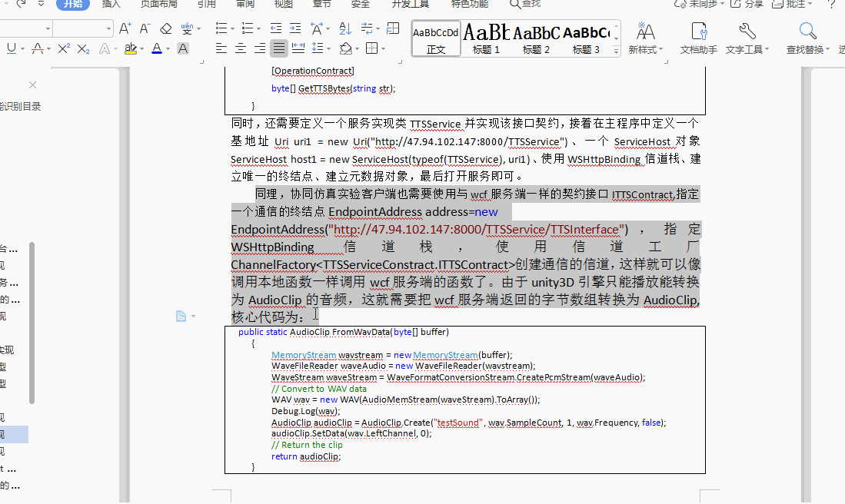Click the 分享 (Share) button
Viewport: 845px width, 504px height.
pos(747,4)
